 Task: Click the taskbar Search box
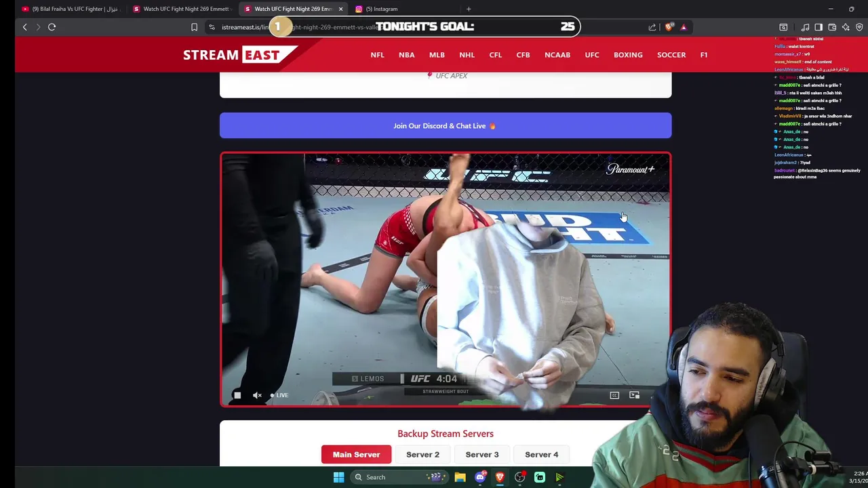tap(400, 477)
